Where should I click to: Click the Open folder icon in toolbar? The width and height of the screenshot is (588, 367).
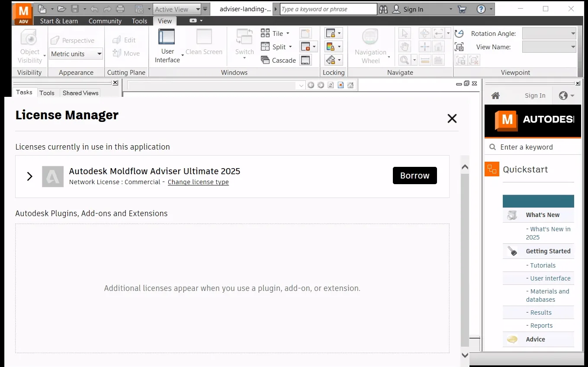(61, 9)
